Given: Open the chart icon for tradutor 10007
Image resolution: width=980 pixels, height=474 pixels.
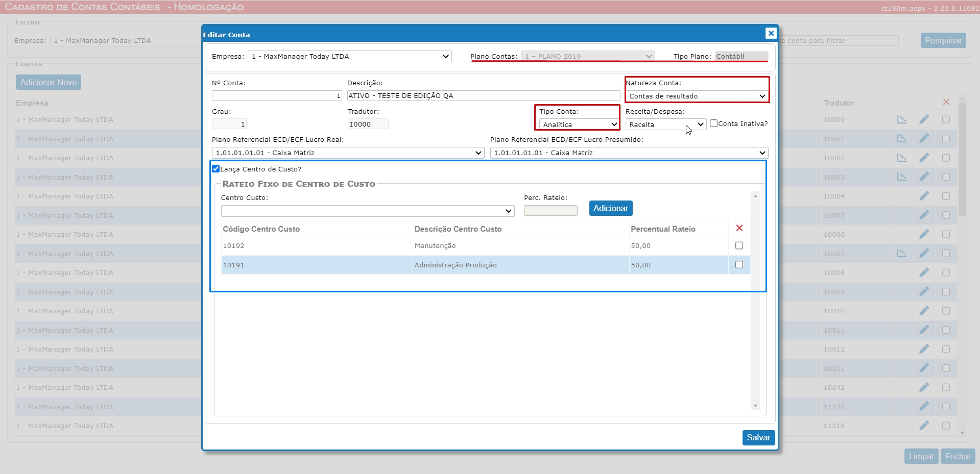Looking at the screenshot, I should click(901, 253).
